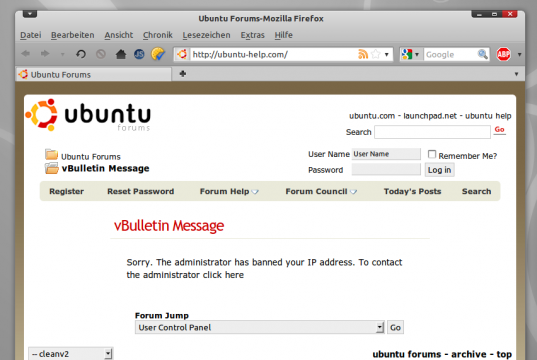This screenshot has width=537, height=360.
Task: Open the Bearbeiten menu
Action: (73, 35)
